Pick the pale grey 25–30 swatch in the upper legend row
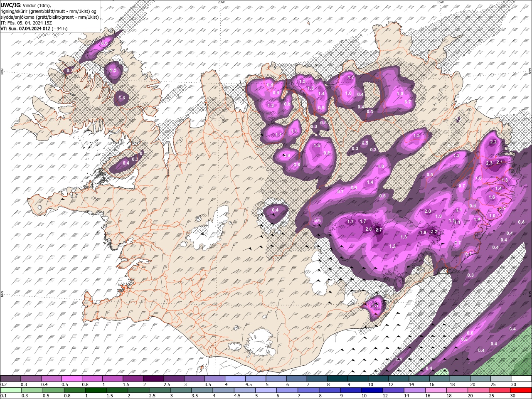532x399 pixels. [x=501, y=378]
